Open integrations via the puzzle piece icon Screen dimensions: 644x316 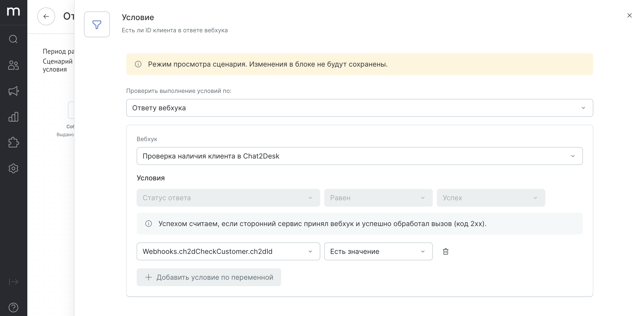pyautogui.click(x=13, y=143)
